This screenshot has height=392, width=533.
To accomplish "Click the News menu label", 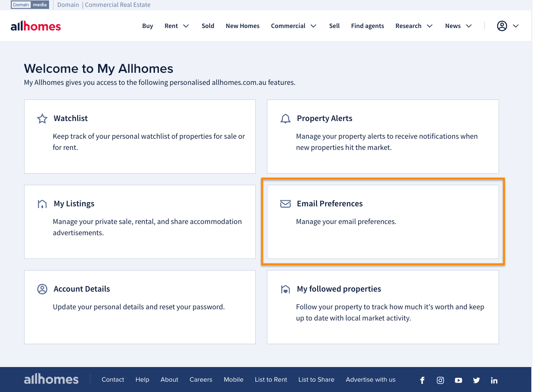I will pos(453,26).
